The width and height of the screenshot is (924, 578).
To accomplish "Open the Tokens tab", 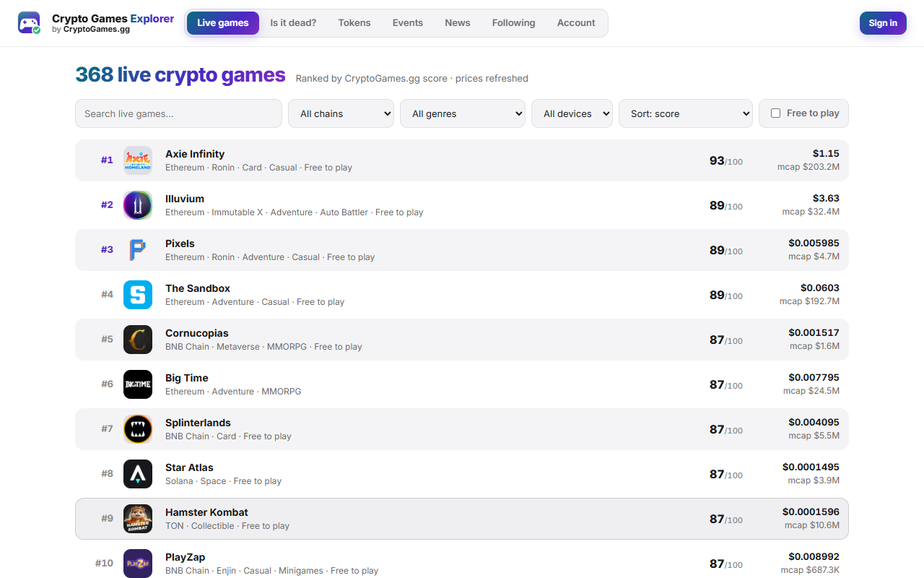I will 354,23.
